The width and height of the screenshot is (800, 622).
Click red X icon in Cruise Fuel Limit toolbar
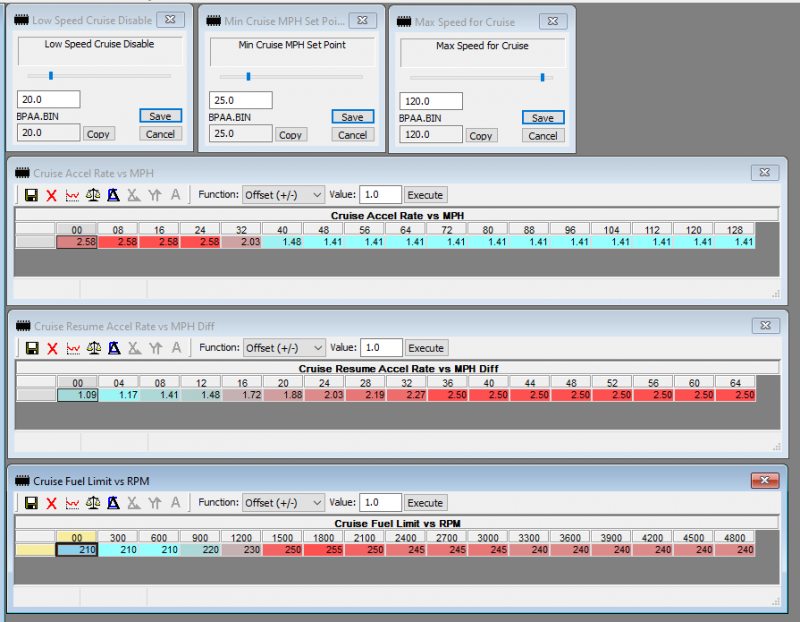52,503
